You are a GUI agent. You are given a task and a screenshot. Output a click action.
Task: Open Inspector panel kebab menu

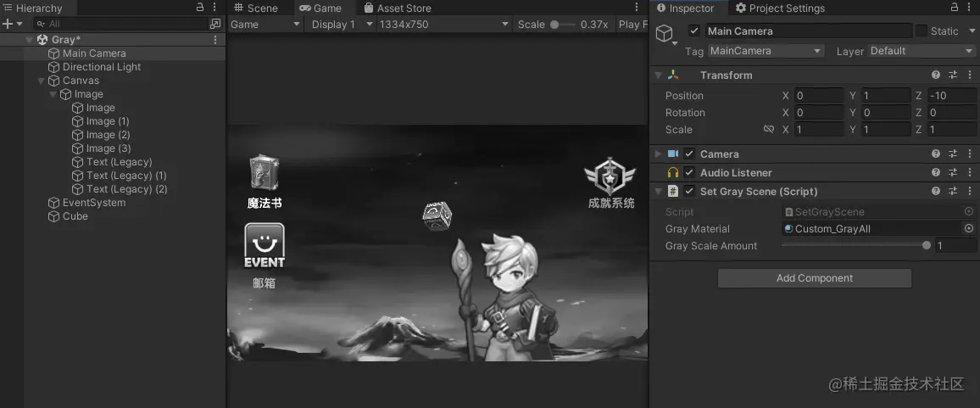[x=969, y=8]
